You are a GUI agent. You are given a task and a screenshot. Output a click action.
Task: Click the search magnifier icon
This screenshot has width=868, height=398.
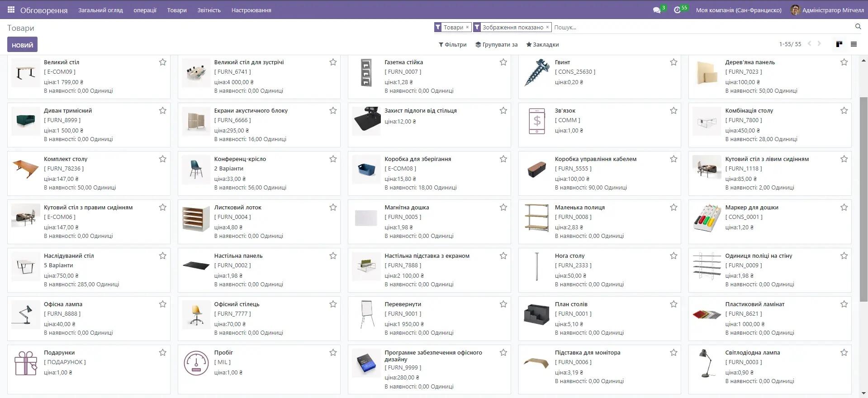tap(858, 27)
